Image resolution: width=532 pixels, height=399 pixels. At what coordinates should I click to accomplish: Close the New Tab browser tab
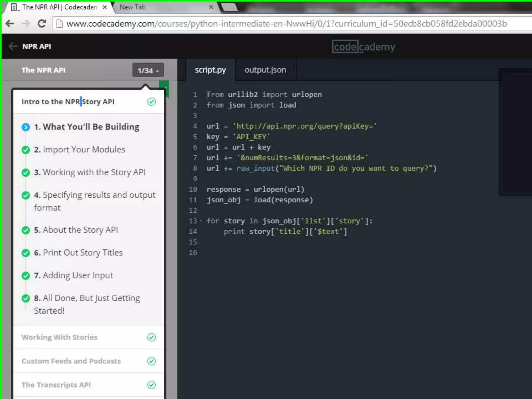(x=211, y=7)
